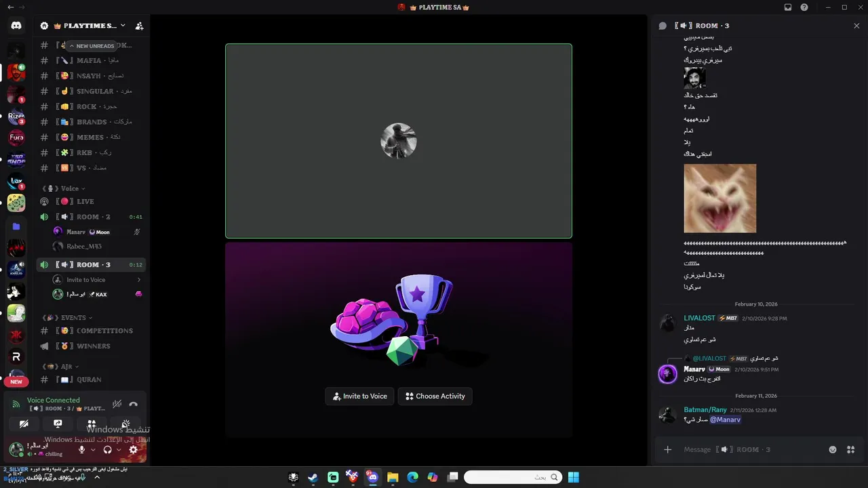Collapse the Voice category
868x488 pixels.
point(64,188)
